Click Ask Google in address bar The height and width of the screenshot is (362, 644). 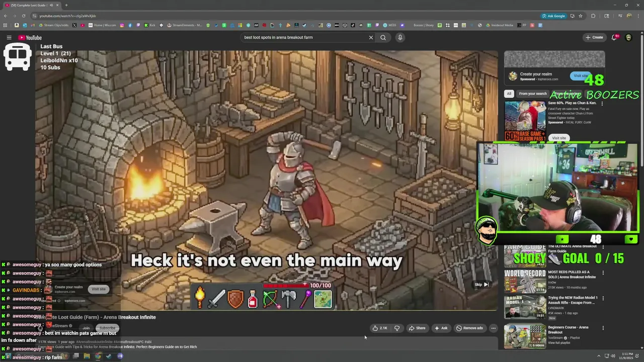[553, 16]
